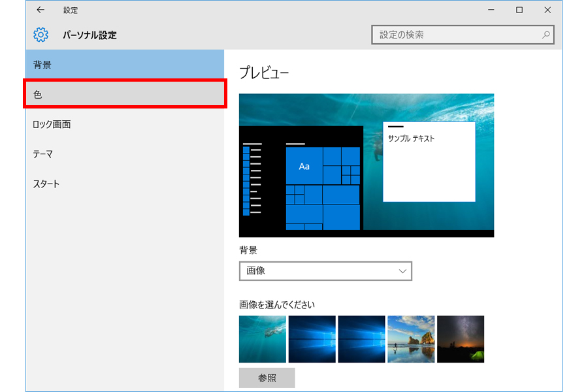Go back using the back arrow

click(41, 10)
